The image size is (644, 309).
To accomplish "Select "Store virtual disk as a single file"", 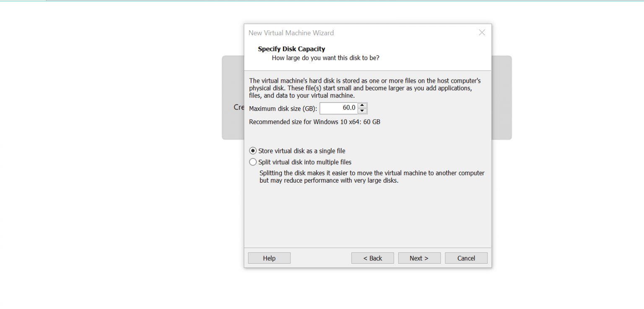I will coord(253,151).
